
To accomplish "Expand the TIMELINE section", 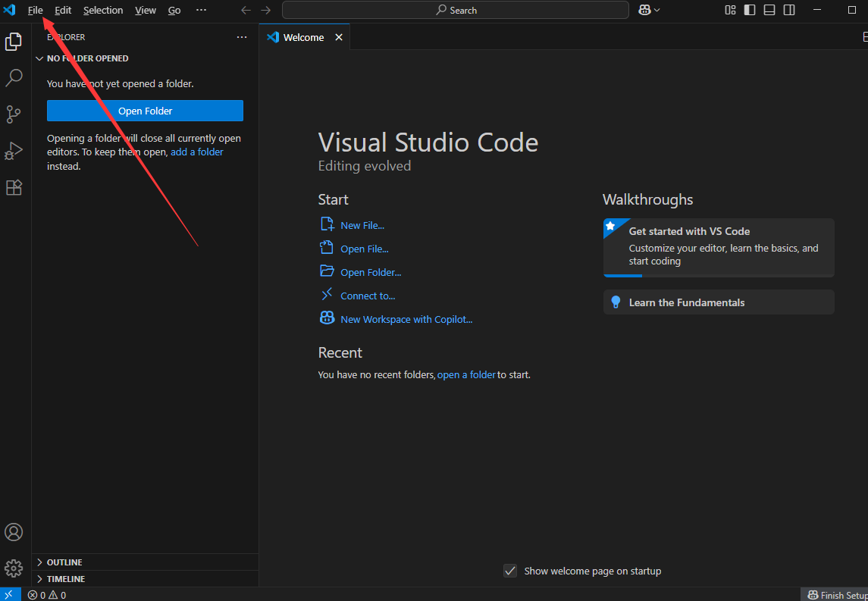I will 145,579.
